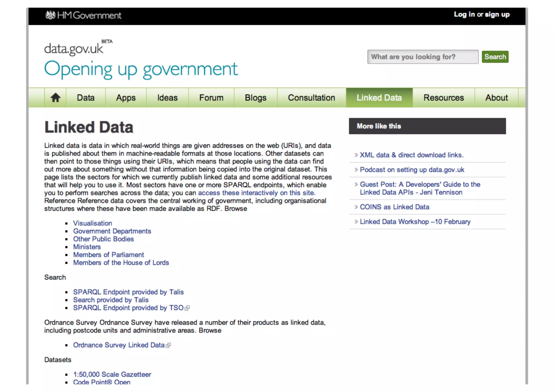Follow 'access these interactively on this site' link
This screenshot has height=392, width=555.
pyautogui.click(x=257, y=193)
